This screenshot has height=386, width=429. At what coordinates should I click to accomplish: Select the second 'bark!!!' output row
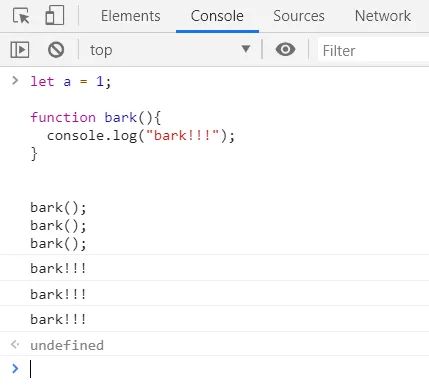pos(214,294)
